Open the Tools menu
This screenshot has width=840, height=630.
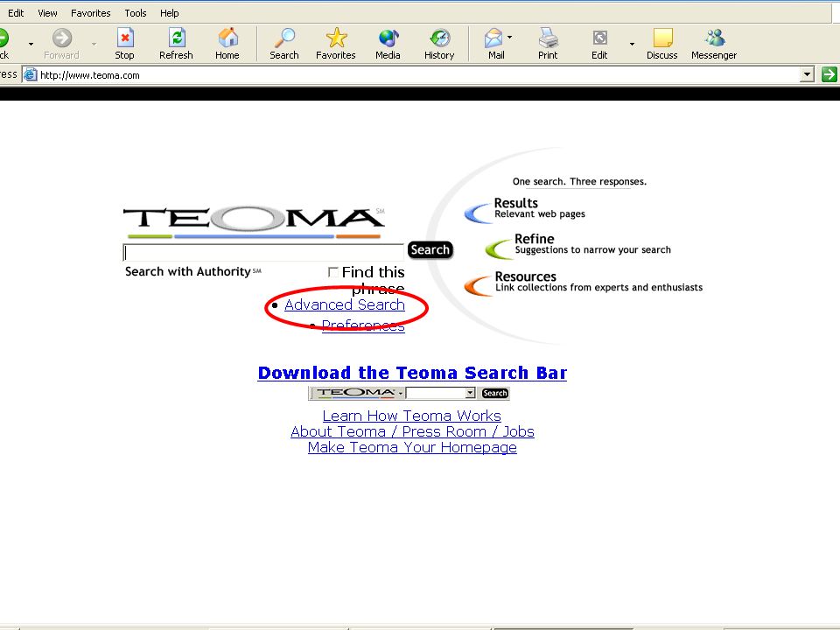click(135, 13)
